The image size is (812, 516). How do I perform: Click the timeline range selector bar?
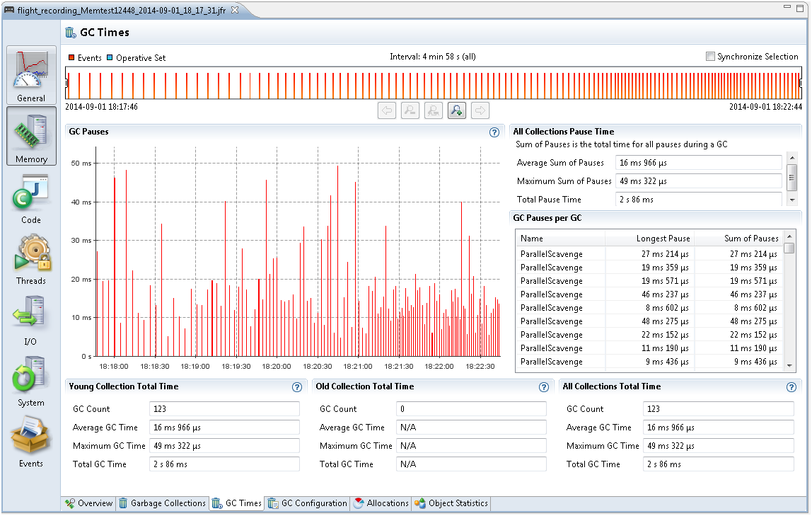click(x=434, y=83)
